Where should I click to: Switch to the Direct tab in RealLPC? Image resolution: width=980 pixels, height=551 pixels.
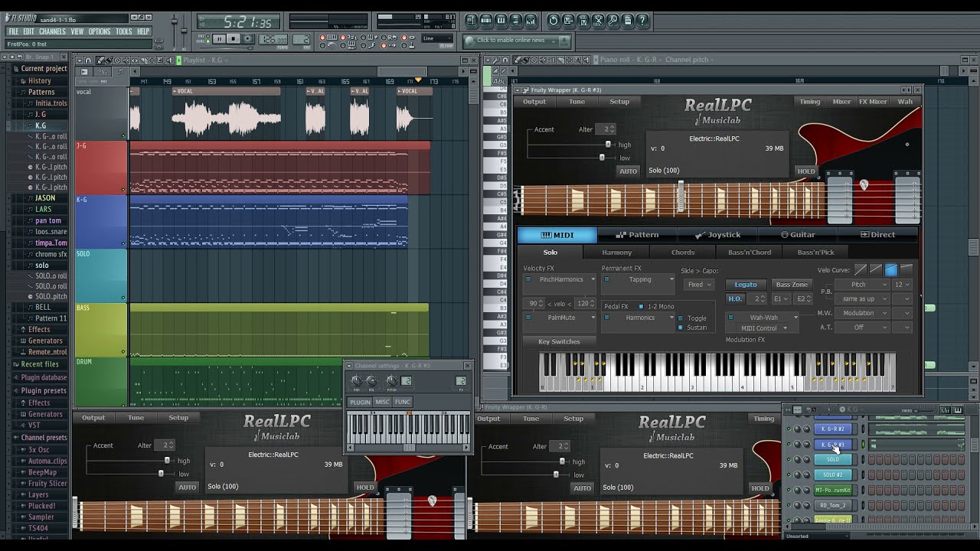pyautogui.click(x=878, y=235)
